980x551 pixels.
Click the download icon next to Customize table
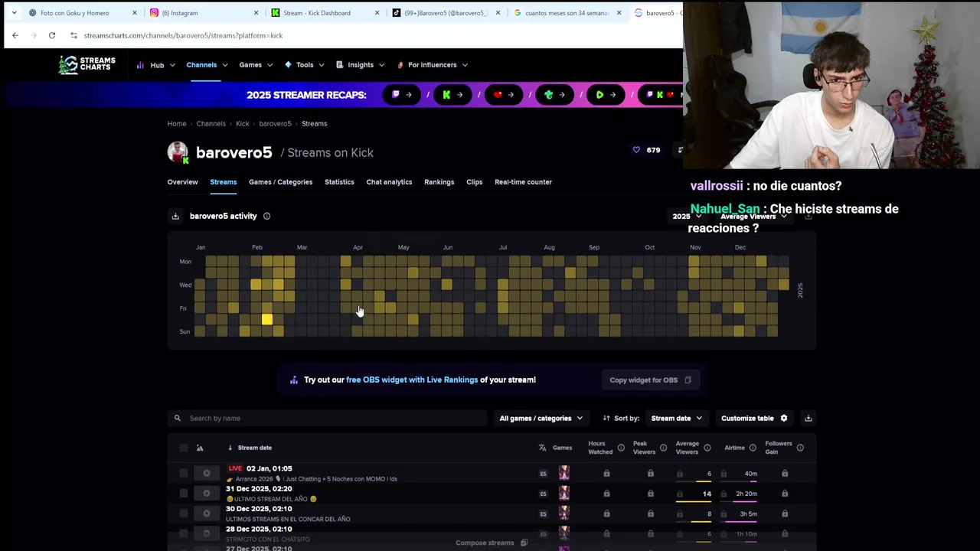(x=808, y=419)
